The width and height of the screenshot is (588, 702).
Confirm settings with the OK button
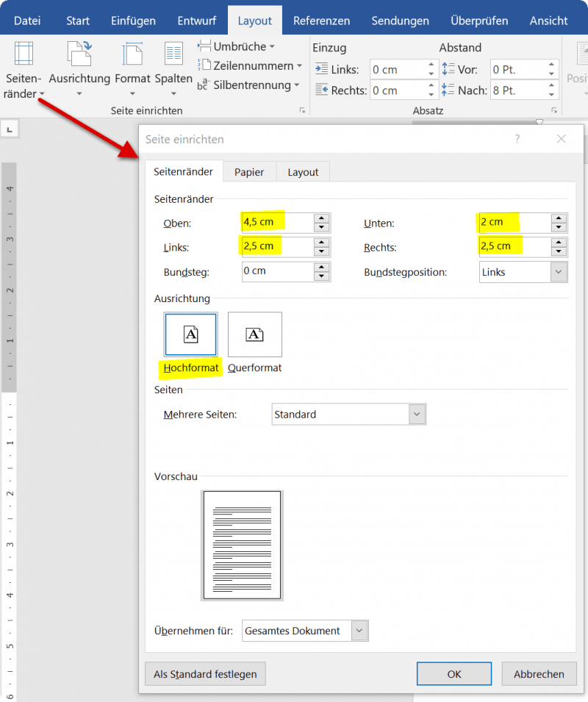453,673
